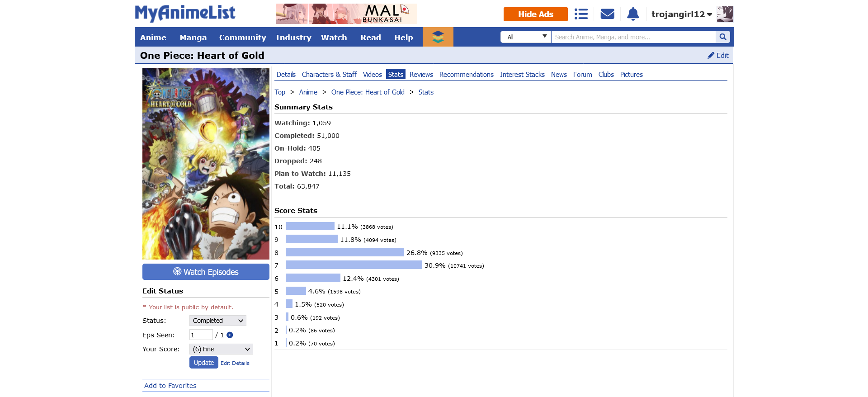Click the Watch Episodes button
The width and height of the screenshot is (868, 397).
click(206, 272)
